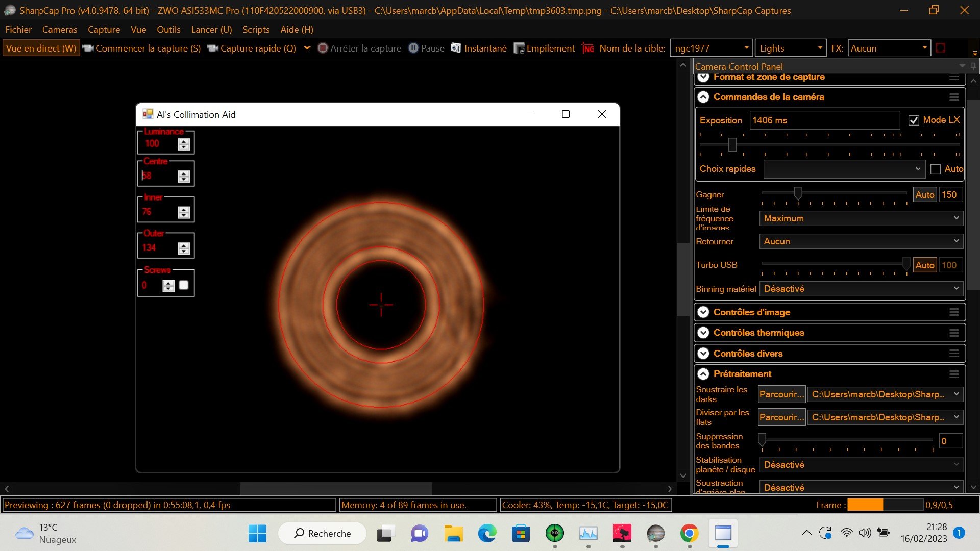Open Binning matériel Désactivé dropdown

[861, 289]
